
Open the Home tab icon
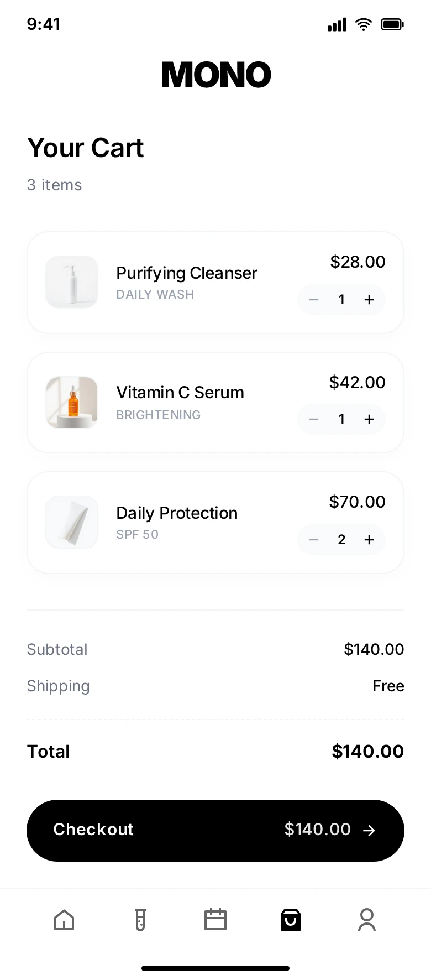click(x=64, y=920)
